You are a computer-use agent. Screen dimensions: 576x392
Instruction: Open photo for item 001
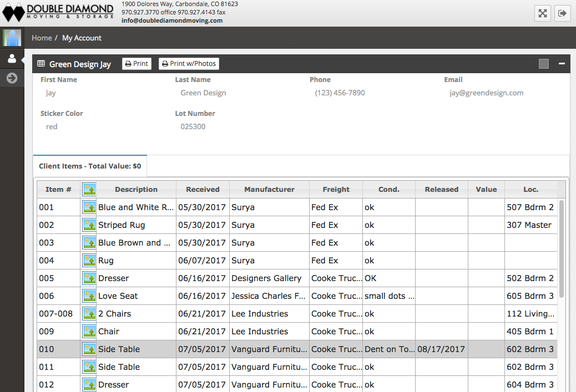click(89, 207)
